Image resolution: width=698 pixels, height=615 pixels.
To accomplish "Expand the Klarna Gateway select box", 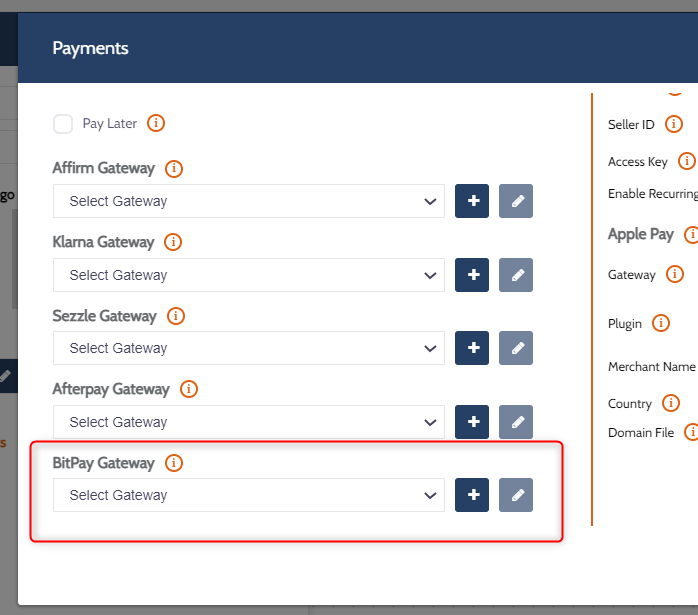I will [249, 275].
